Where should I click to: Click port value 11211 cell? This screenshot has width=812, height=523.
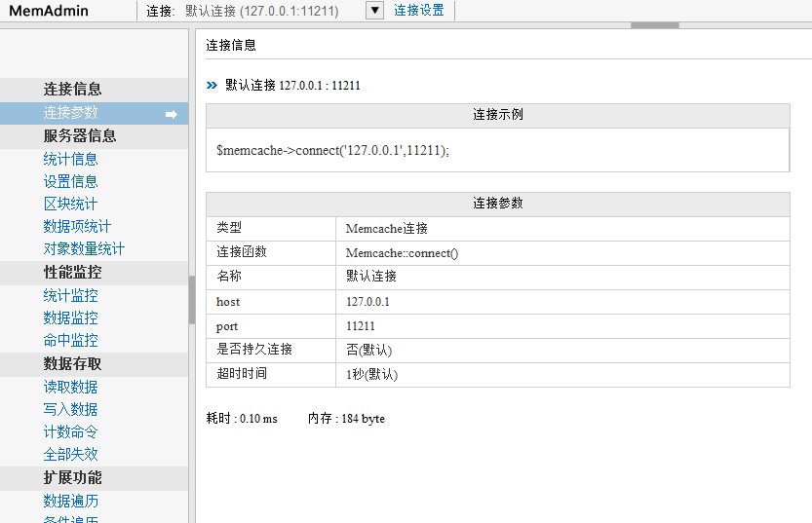[562, 326]
